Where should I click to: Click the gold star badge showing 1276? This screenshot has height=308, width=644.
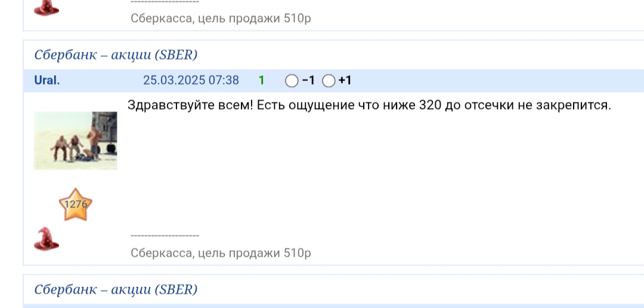(76, 205)
